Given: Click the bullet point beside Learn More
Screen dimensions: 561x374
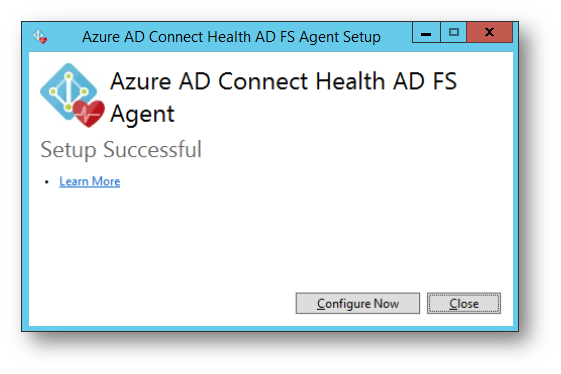Looking at the screenshot, I should [x=47, y=182].
